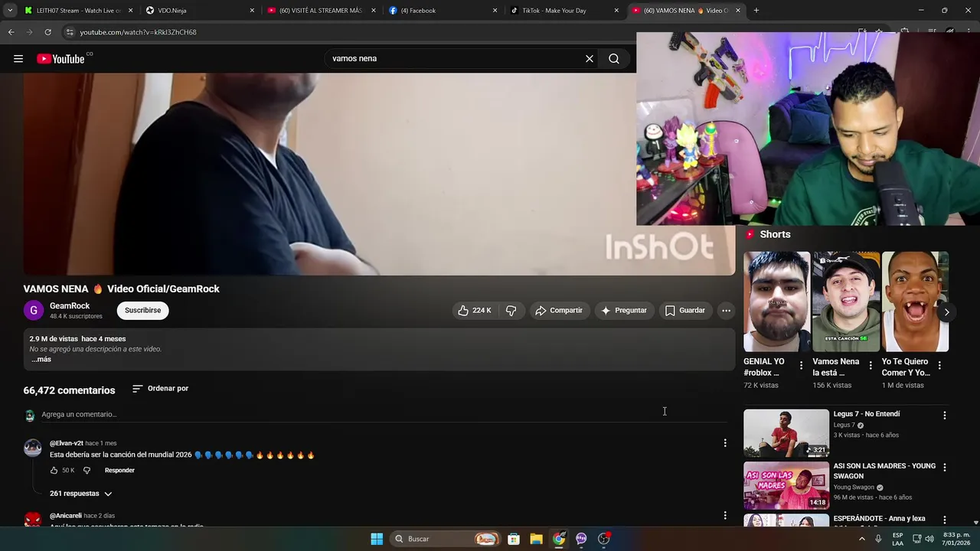
Task: Open Yo Te Quiero Comer short thumbnail
Action: (915, 302)
